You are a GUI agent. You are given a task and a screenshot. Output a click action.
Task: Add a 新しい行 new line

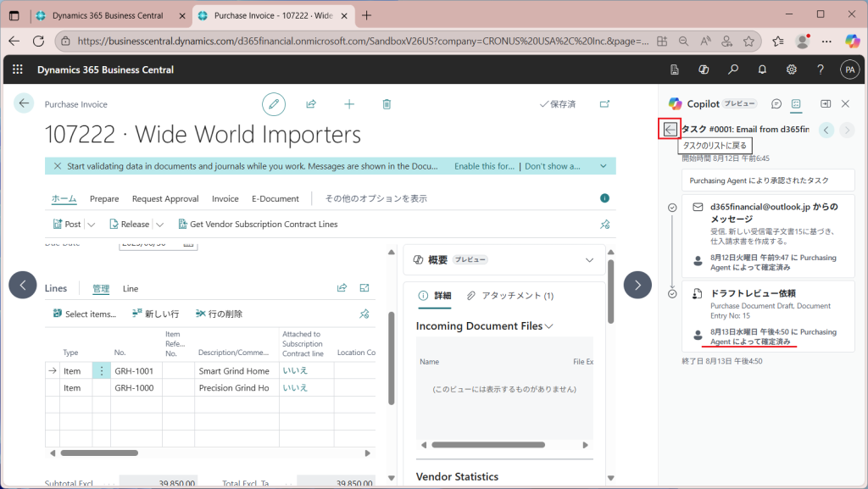click(156, 314)
